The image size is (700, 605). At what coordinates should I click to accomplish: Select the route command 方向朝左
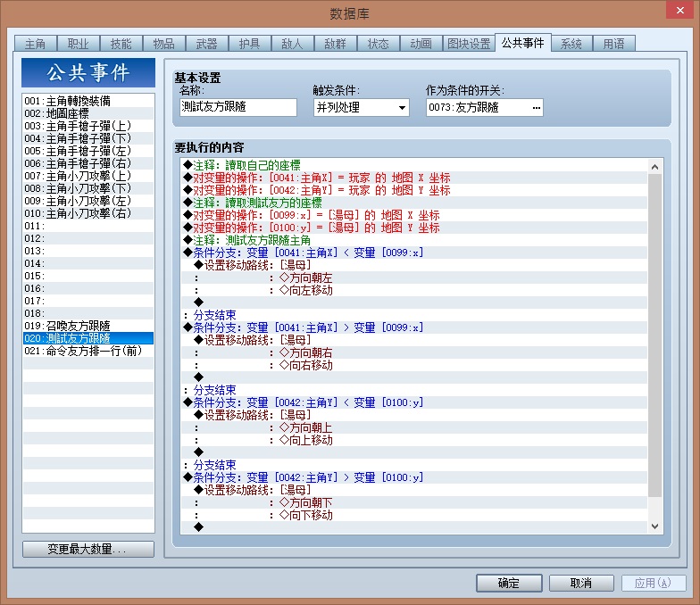(x=414, y=278)
